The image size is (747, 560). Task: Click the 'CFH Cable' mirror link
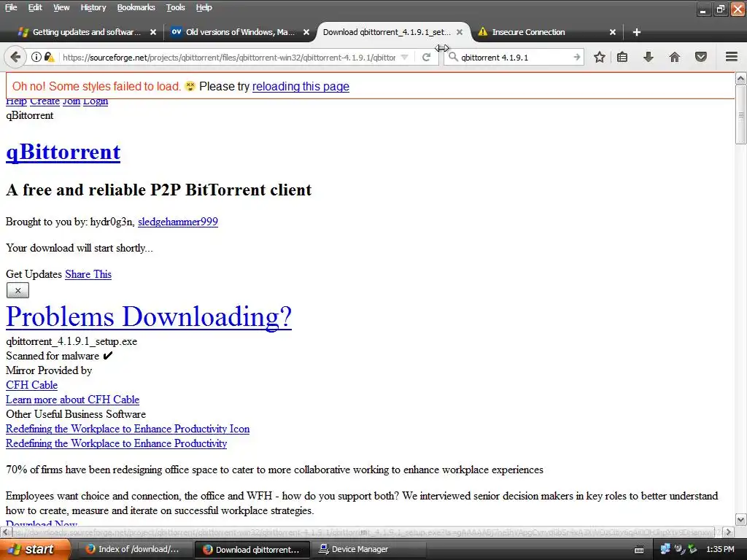(31, 385)
